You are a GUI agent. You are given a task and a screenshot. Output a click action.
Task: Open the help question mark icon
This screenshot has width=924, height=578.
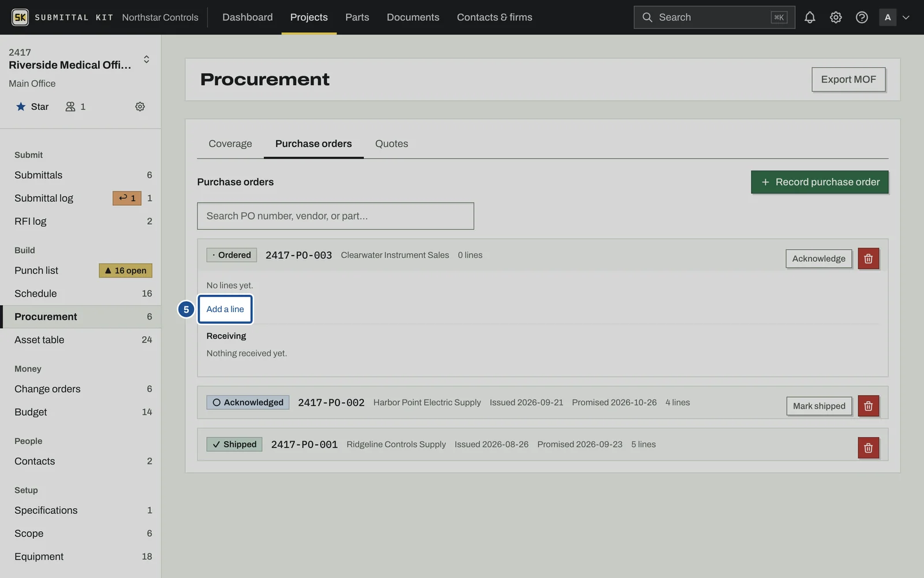tap(862, 17)
